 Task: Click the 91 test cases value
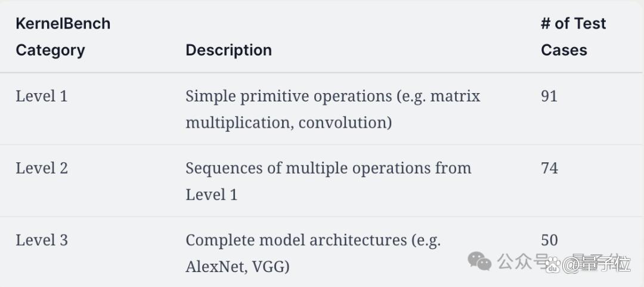[549, 96]
